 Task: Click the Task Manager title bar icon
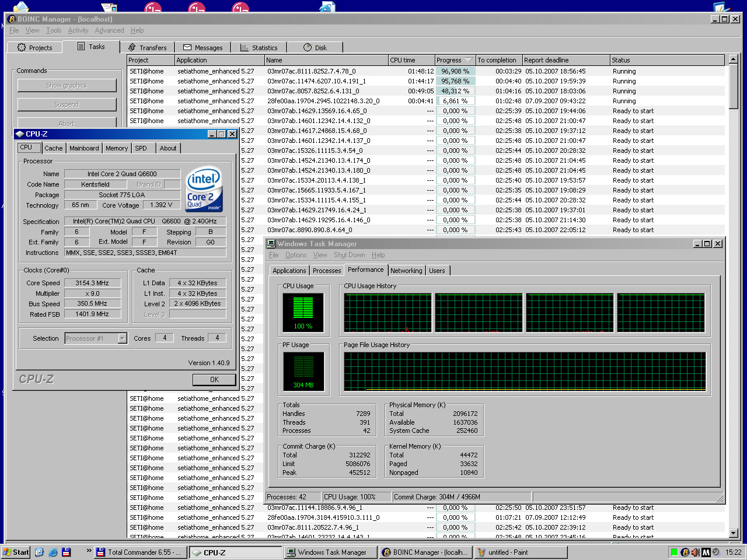[x=271, y=244]
